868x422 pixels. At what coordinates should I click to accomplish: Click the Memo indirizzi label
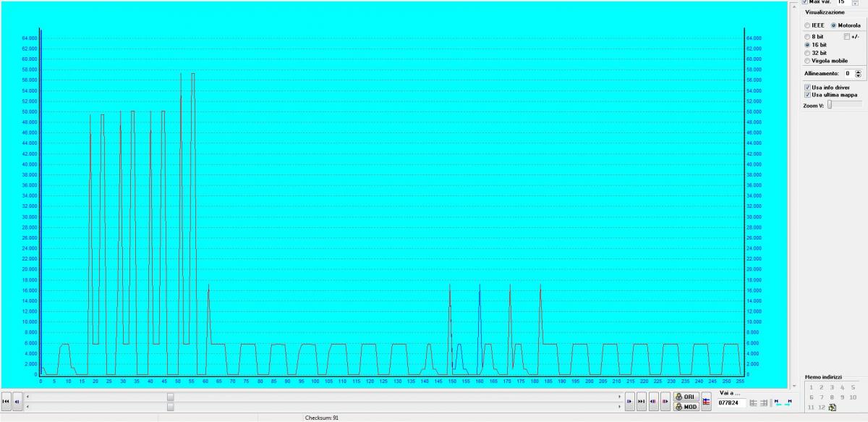click(822, 377)
